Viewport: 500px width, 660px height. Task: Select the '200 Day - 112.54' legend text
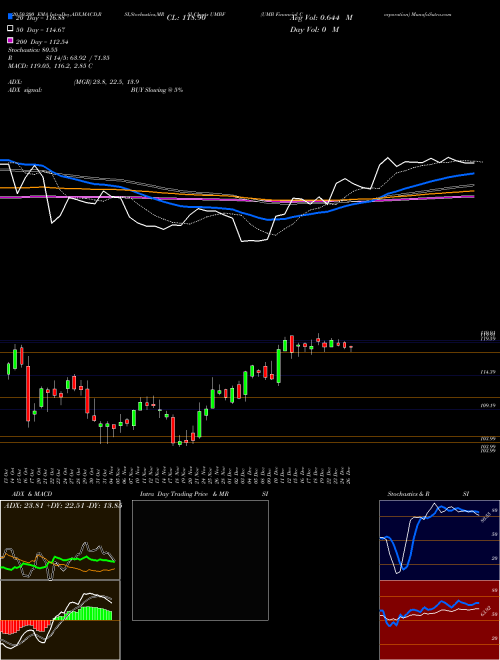pos(43,42)
